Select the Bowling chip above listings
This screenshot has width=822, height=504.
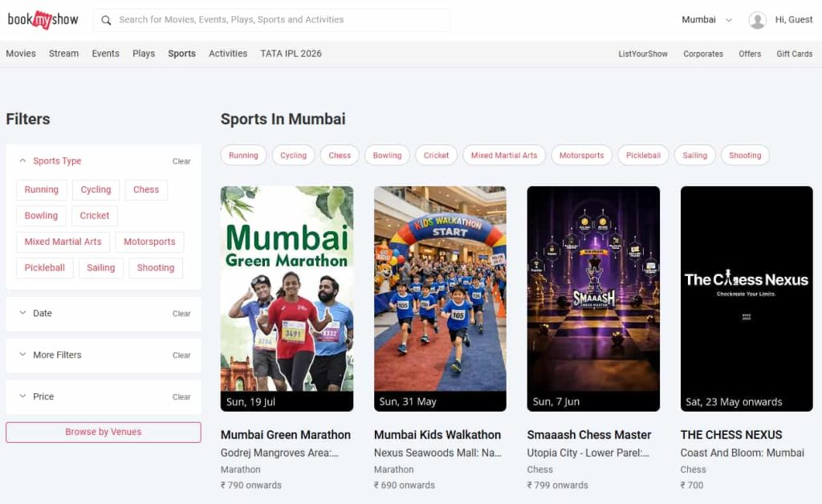387,155
